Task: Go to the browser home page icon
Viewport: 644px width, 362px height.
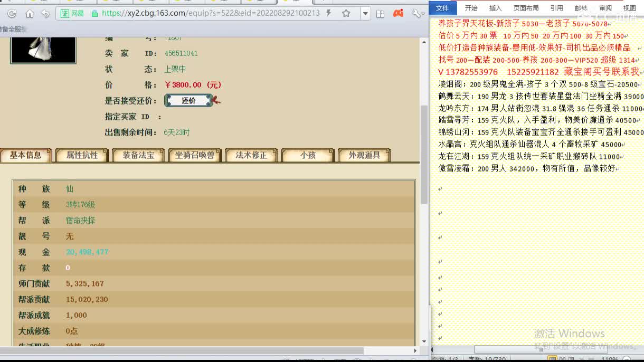Action: (x=30, y=14)
